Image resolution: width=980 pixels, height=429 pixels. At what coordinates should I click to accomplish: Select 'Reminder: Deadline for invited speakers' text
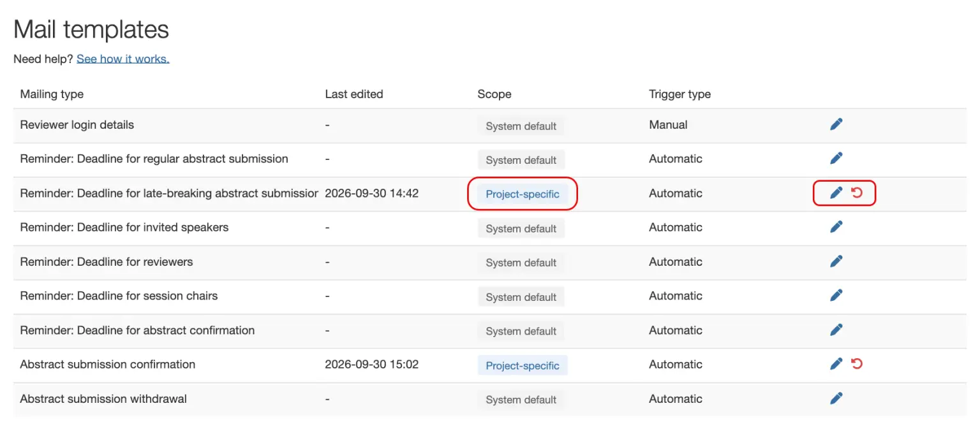124,227
